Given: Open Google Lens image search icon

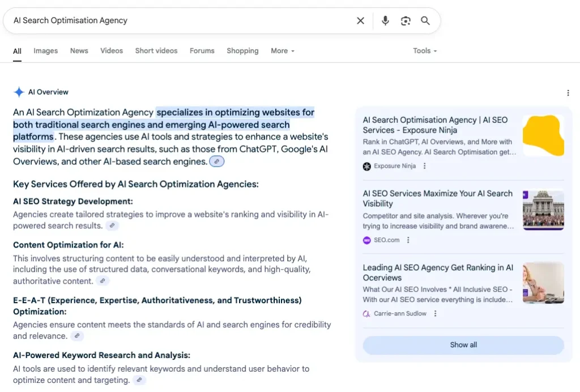Looking at the screenshot, I should 406,21.
